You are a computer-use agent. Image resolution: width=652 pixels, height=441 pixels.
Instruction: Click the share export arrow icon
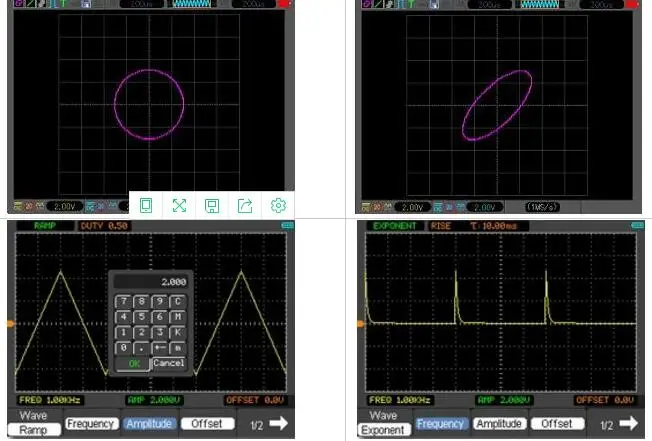(245, 206)
